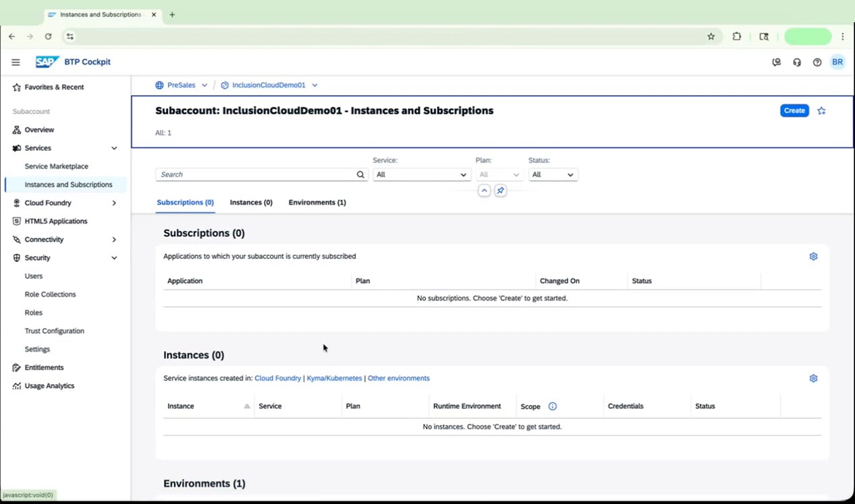855x504 pixels.
Task: Expand the PreSales breadcrumb chevron
Action: (x=204, y=86)
